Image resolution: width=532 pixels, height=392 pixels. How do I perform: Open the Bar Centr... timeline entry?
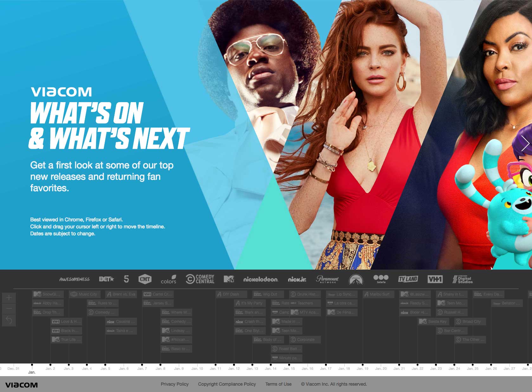click(x=452, y=331)
